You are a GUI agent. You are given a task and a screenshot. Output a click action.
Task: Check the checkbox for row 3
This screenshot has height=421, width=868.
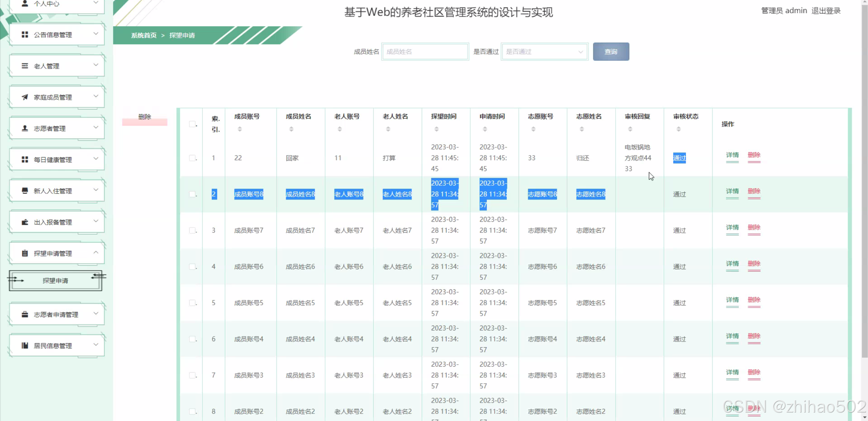(x=192, y=230)
